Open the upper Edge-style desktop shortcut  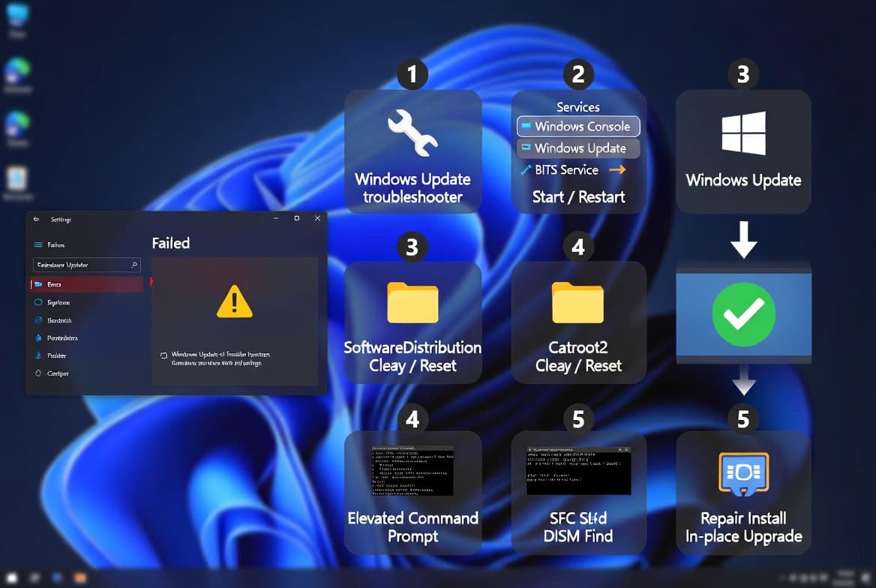pyautogui.click(x=17, y=71)
